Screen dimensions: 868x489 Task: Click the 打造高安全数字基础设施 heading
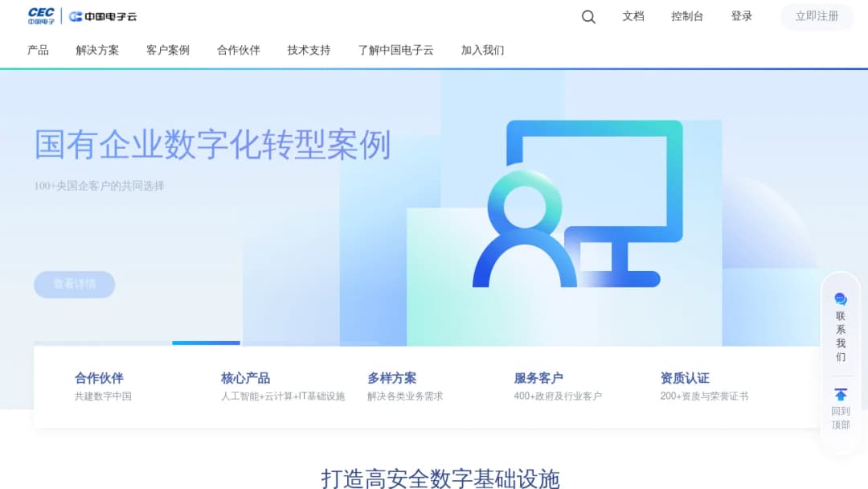[440, 479]
